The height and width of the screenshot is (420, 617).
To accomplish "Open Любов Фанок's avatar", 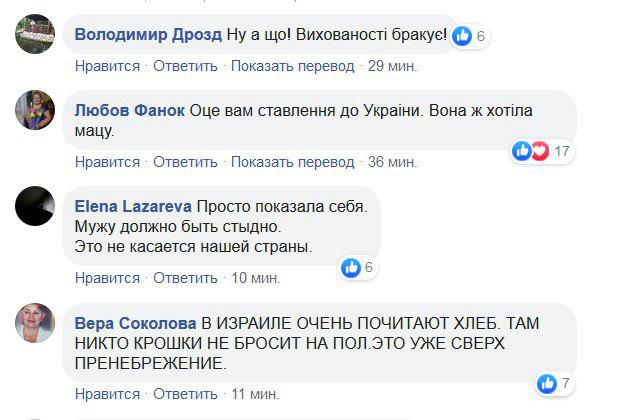I will pos(35,111).
